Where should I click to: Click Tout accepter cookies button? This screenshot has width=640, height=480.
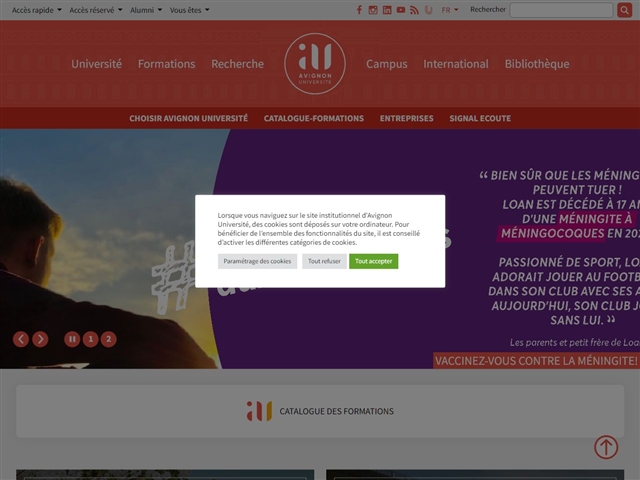373,261
